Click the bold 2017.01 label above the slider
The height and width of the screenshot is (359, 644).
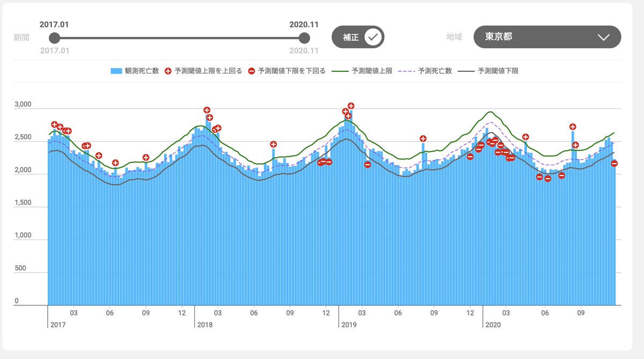(x=54, y=24)
